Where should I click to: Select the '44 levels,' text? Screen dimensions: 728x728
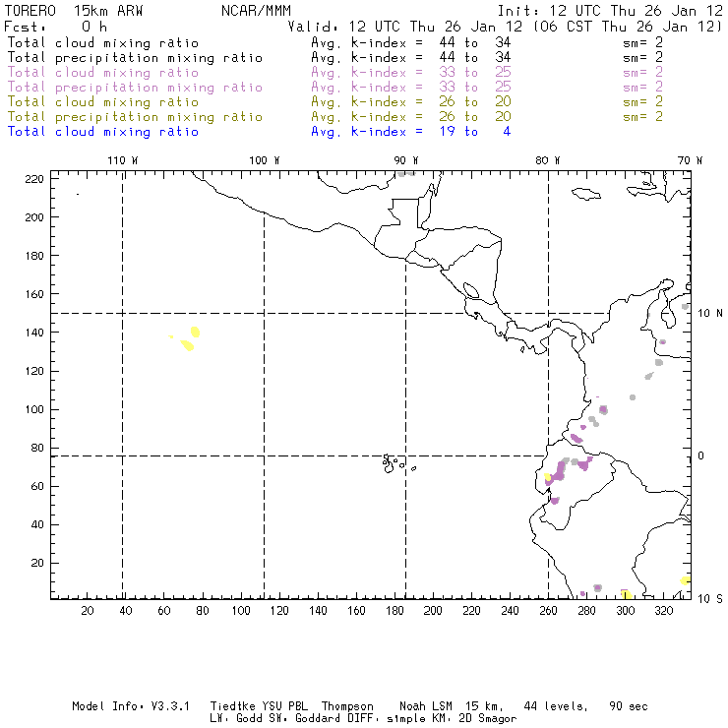tap(556, 706)
